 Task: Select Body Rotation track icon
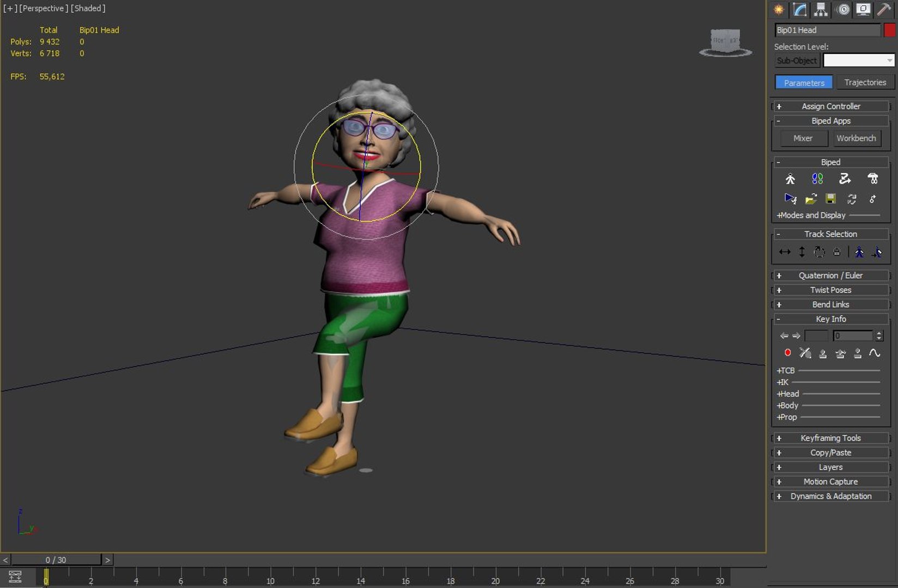[x=819, y=252]
